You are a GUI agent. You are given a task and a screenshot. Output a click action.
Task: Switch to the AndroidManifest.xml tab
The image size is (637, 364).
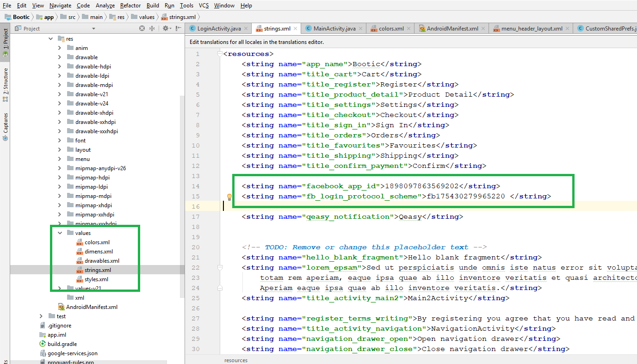(x=452, y=29)
